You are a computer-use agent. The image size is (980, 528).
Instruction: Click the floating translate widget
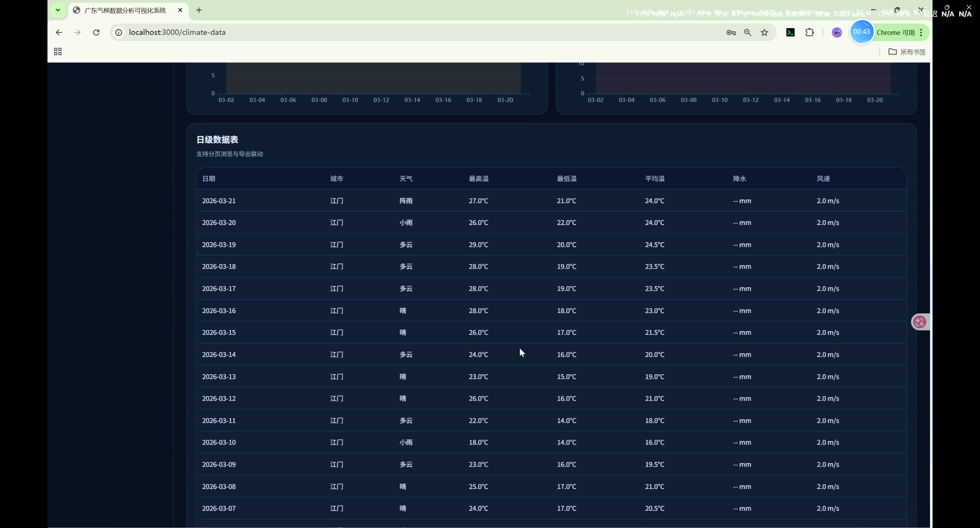point(920,322)
